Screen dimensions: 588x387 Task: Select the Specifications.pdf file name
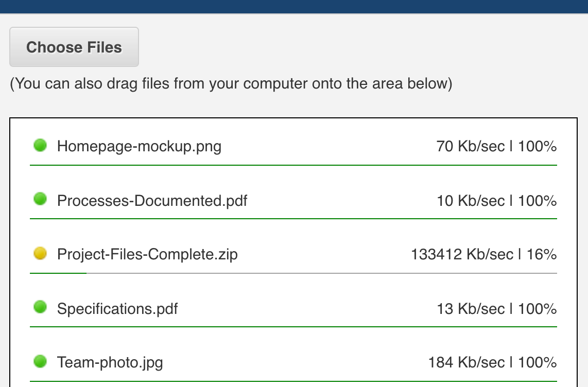[x=117, y=309]
